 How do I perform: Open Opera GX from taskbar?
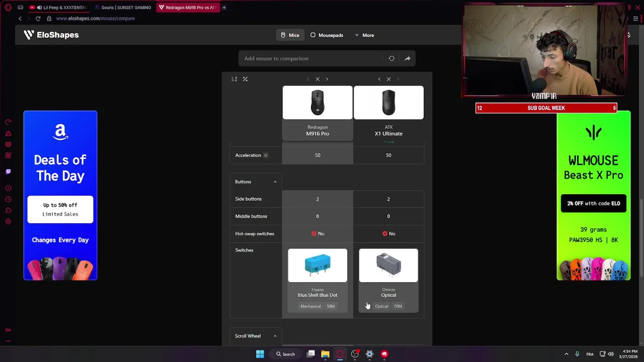340,354
